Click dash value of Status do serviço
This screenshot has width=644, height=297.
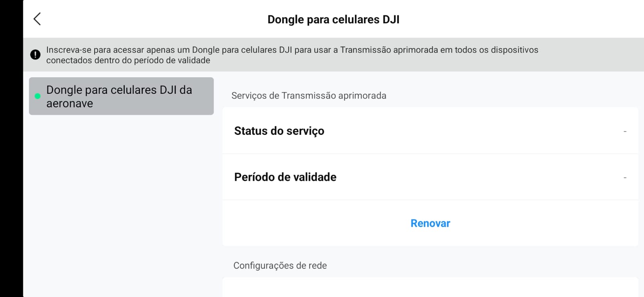(x=625, y=131)
